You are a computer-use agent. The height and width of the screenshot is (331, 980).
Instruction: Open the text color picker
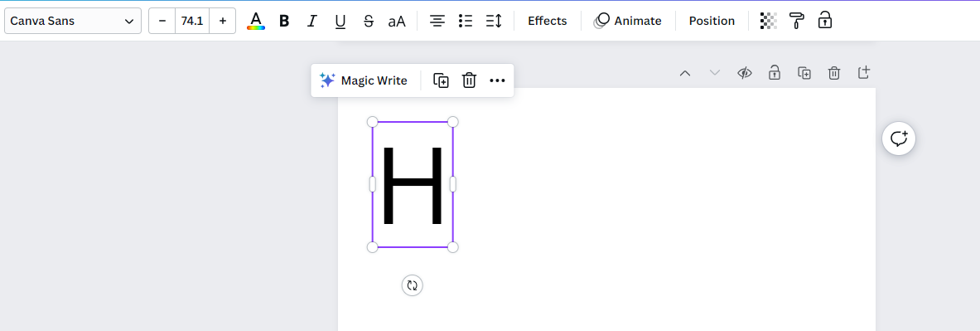256,21
